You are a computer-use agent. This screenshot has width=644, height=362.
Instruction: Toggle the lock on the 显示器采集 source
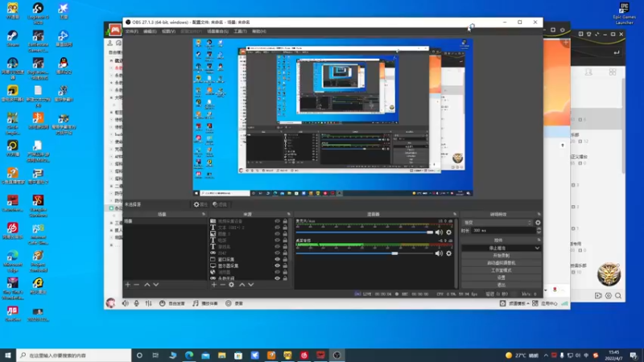tap(285, 265)
